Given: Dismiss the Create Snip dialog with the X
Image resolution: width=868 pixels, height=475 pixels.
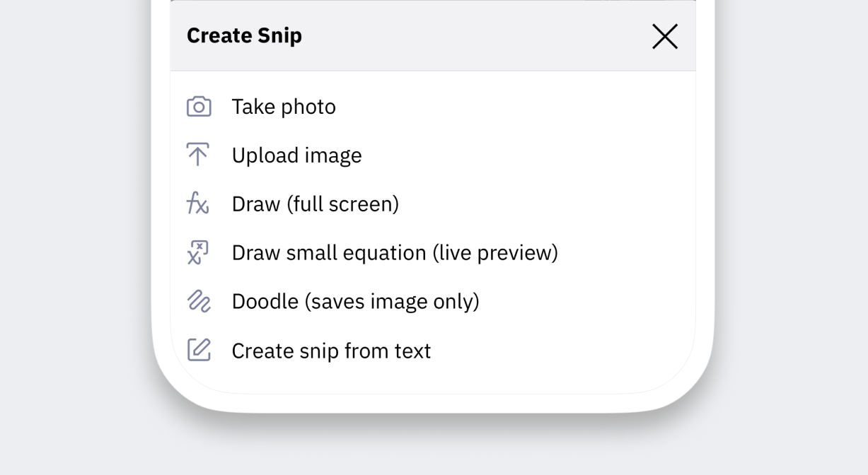Looking at the screenshot, I should (664, 36).
